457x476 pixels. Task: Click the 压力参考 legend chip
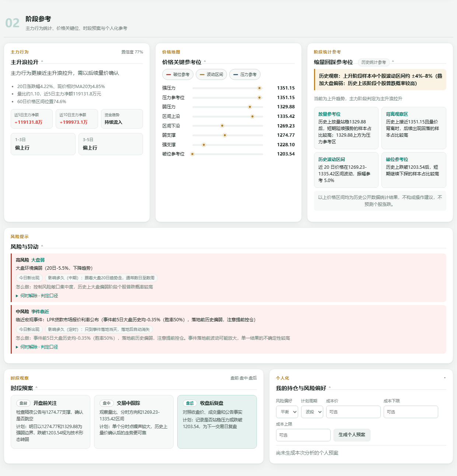(x=245, y=74)
